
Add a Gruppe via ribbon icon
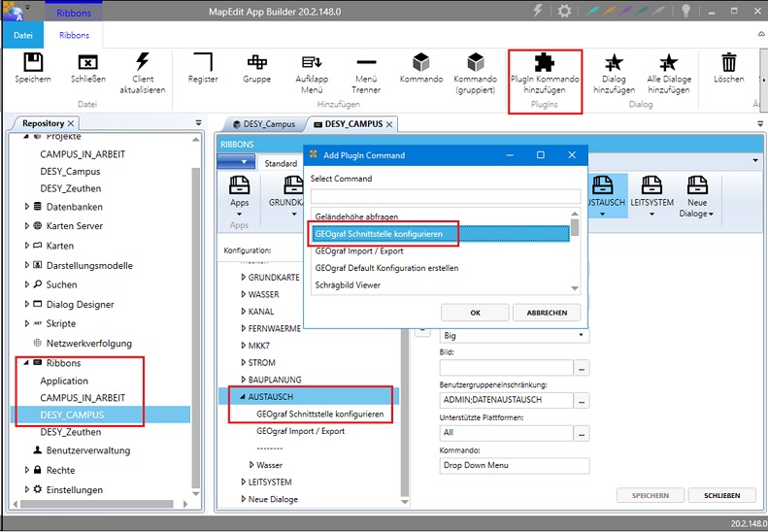[256, 63]
